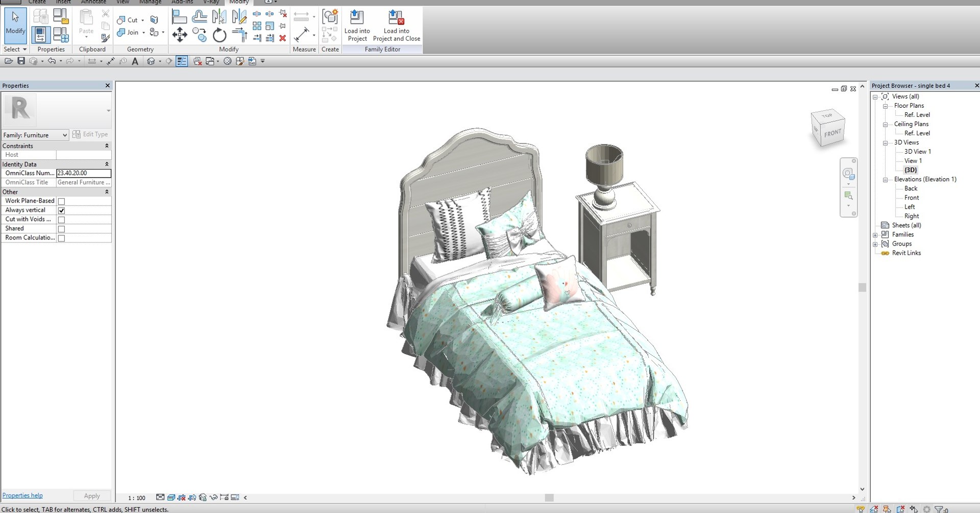Activate the Offset tool
980x513 pixels.
pos(200,17)
